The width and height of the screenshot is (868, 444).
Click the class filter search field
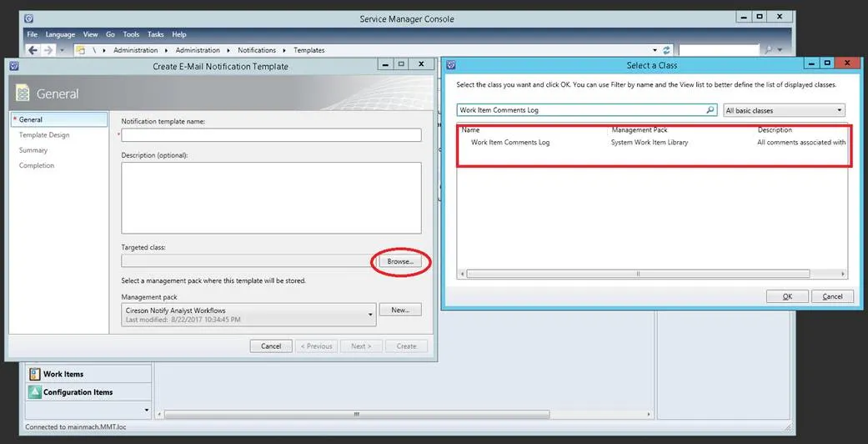tap(581, 110)
